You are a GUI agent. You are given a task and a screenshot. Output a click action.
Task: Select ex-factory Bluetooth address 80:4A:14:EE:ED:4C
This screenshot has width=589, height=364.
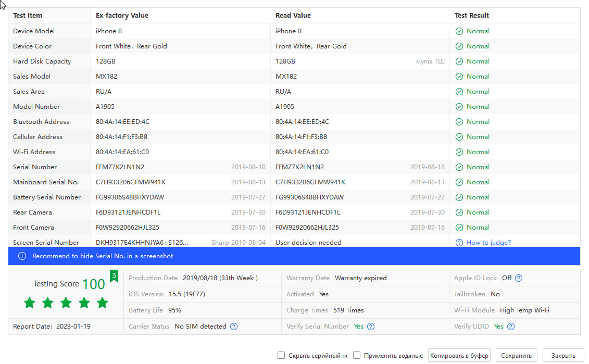(x=122, y=122)
